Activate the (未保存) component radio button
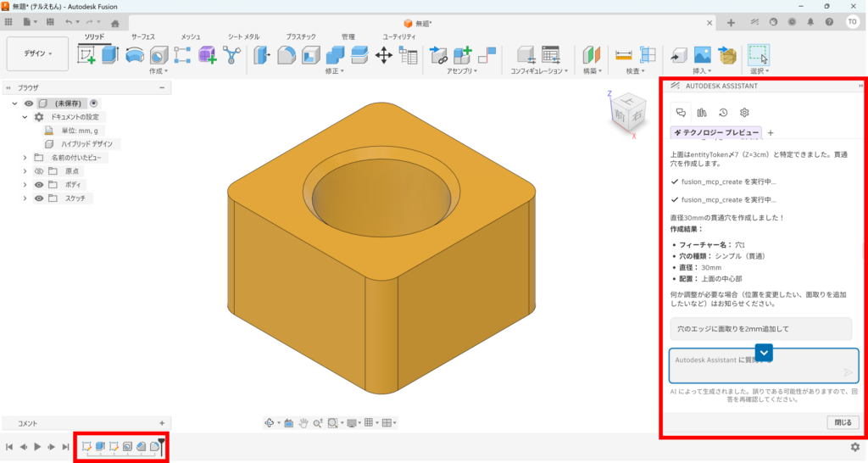Viewport: 868px width, 463px height. [x=94, y=103]
